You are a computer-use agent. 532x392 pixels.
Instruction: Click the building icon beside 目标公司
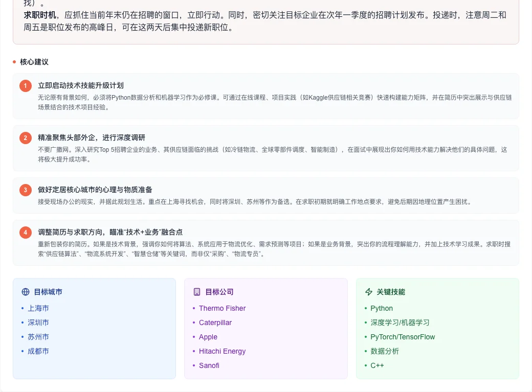197,292
